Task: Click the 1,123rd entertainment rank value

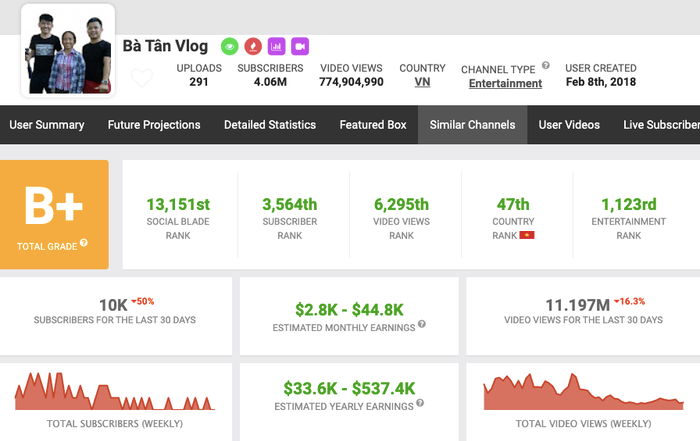Action: [629, 204]
